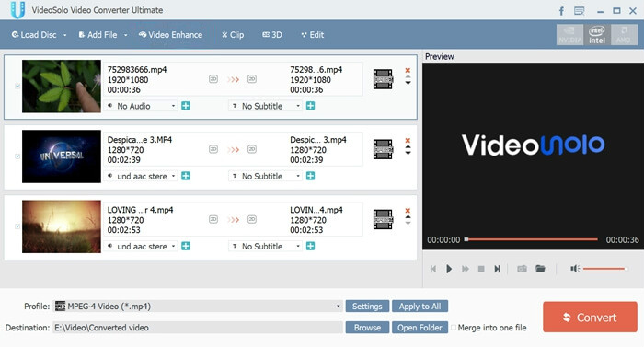
Task: Open the Profile MPEG-4 Video dropdown
Action: tap(198, 306)
